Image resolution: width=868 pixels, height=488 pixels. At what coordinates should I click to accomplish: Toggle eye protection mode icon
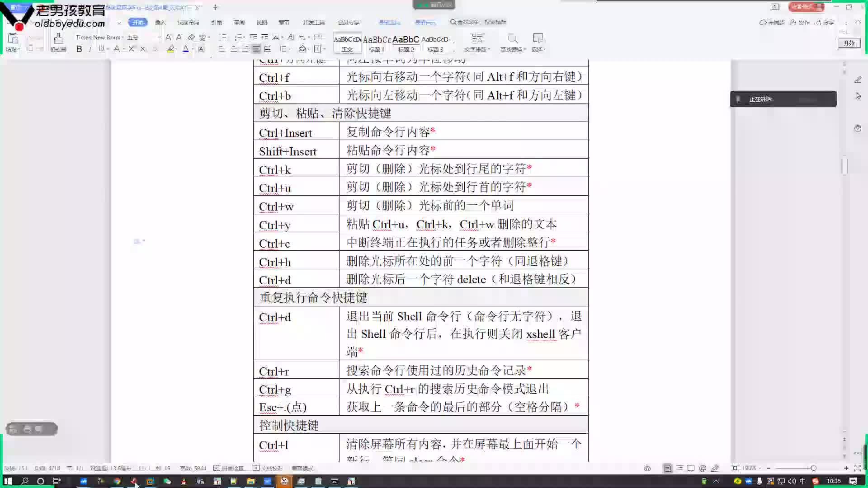click(647, 468)
